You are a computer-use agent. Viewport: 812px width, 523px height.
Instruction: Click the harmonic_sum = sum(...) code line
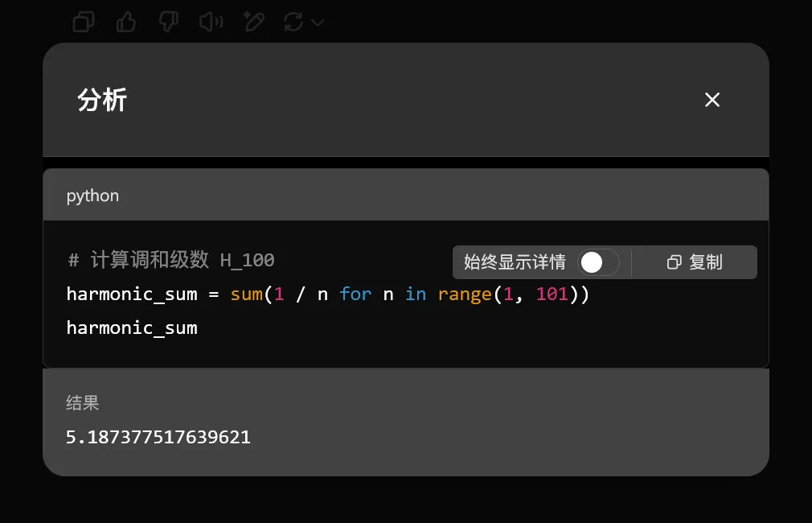point(328,294)
